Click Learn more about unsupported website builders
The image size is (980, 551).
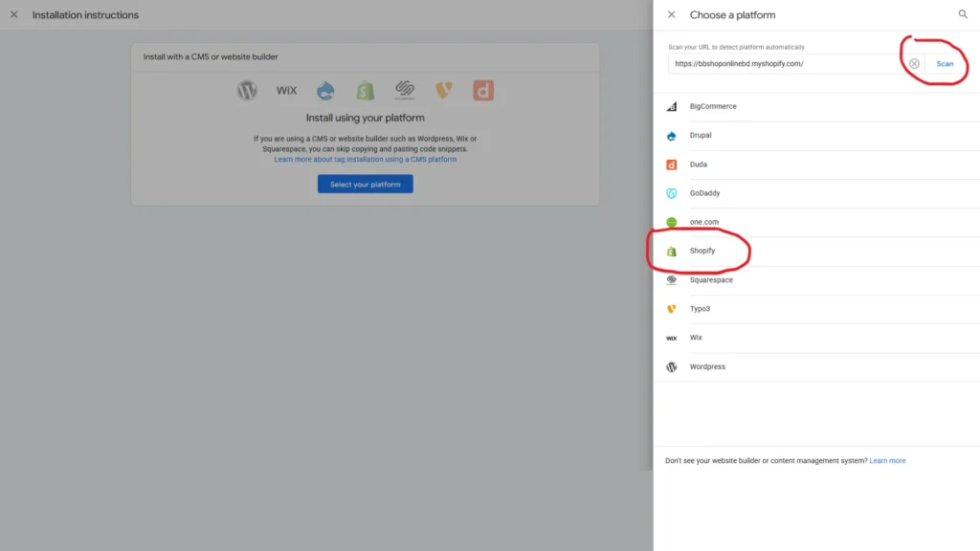click(x=887, y=460)
